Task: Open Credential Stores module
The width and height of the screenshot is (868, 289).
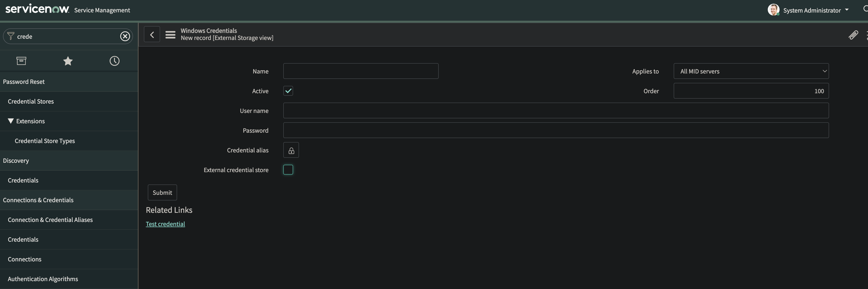Action: point(31,102)
